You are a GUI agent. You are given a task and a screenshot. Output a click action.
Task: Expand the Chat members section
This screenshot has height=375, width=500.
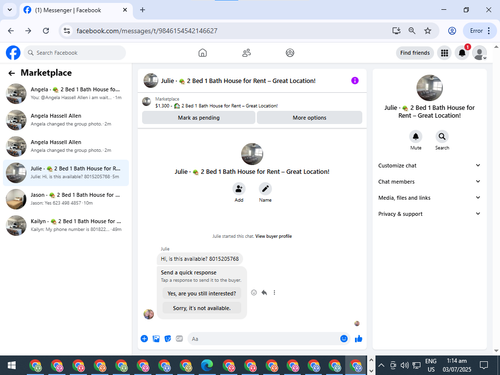coord(429,182)
